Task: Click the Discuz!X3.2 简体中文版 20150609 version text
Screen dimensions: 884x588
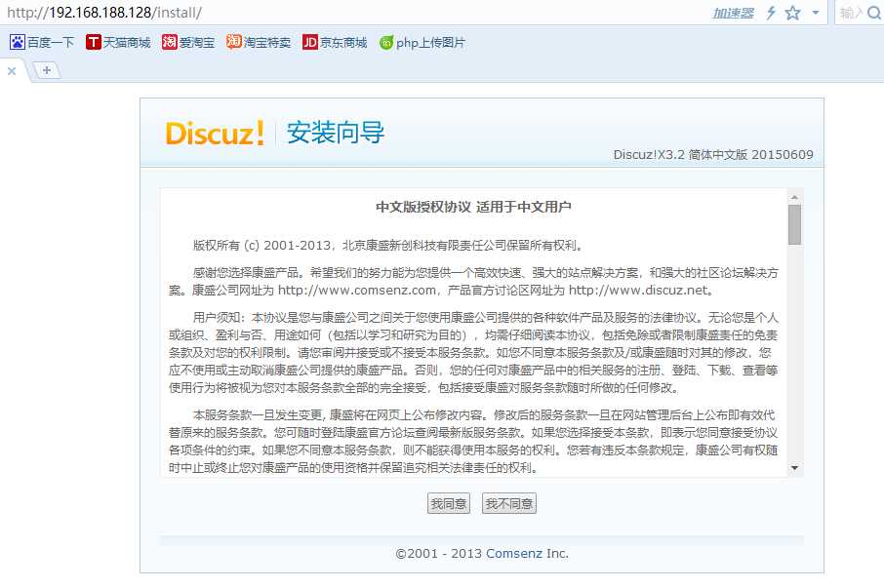Action: [713, 154]
